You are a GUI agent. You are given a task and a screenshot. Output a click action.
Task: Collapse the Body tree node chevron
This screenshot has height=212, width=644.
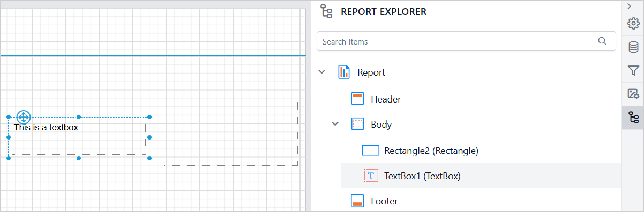pos(335,124)
